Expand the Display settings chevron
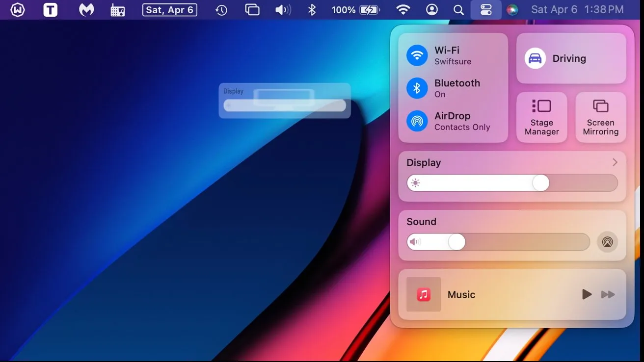Screen dimensions: 644x362 point(615,162)
